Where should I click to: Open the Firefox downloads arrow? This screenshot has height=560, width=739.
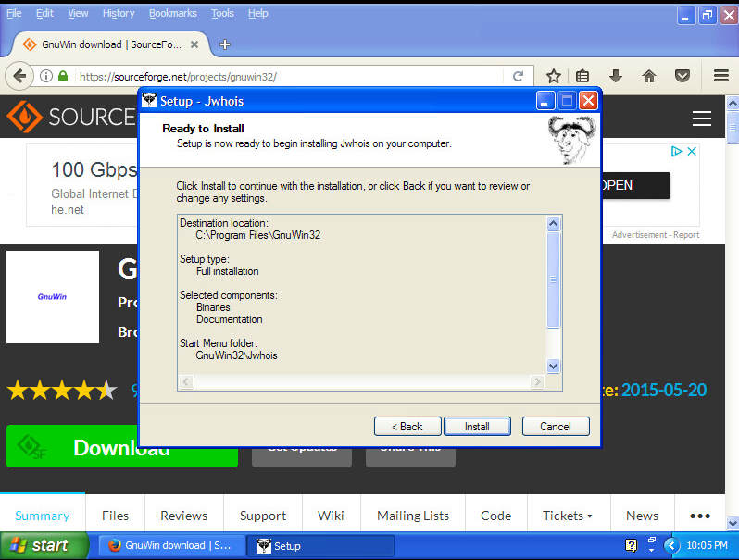(616, 76)
